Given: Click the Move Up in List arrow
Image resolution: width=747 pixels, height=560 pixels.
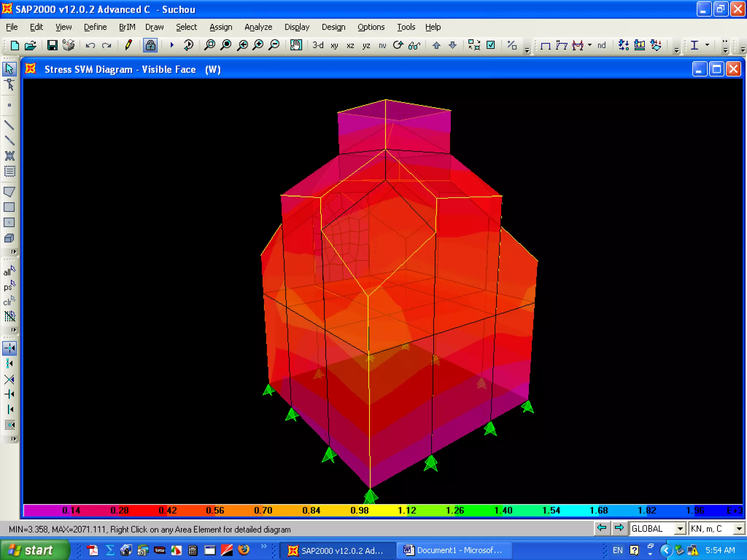Looking at the screenshot, I should pos(436,45).
